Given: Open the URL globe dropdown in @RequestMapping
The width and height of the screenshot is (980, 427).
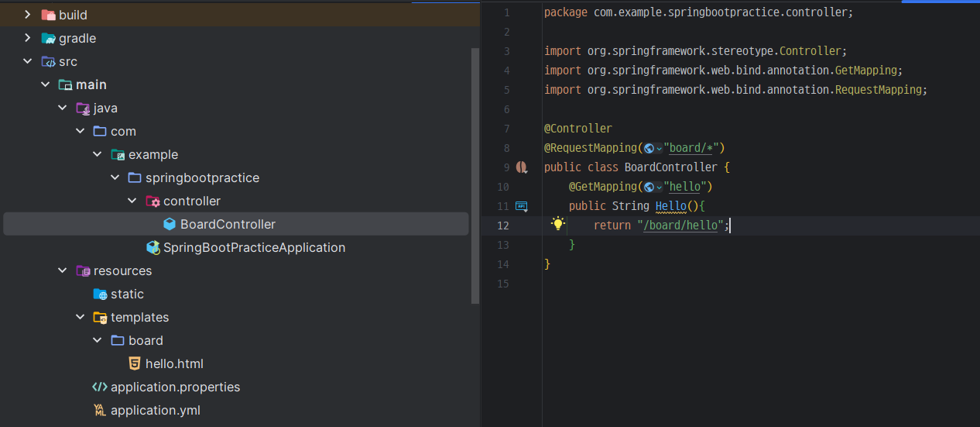Looking at the screenshot, I should (653, 148).
